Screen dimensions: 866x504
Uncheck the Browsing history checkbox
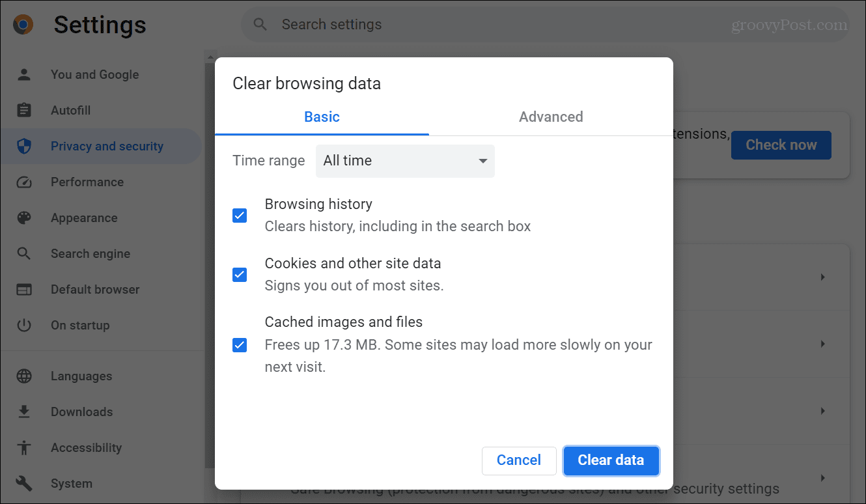[x=240, y=216]
